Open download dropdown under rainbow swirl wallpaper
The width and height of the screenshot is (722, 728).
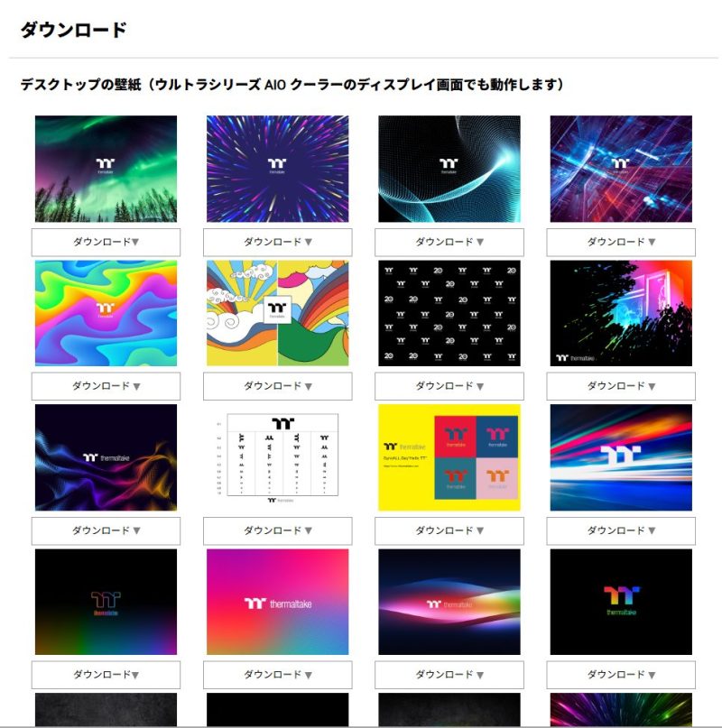pyautogui.click(x=106, y=386)
